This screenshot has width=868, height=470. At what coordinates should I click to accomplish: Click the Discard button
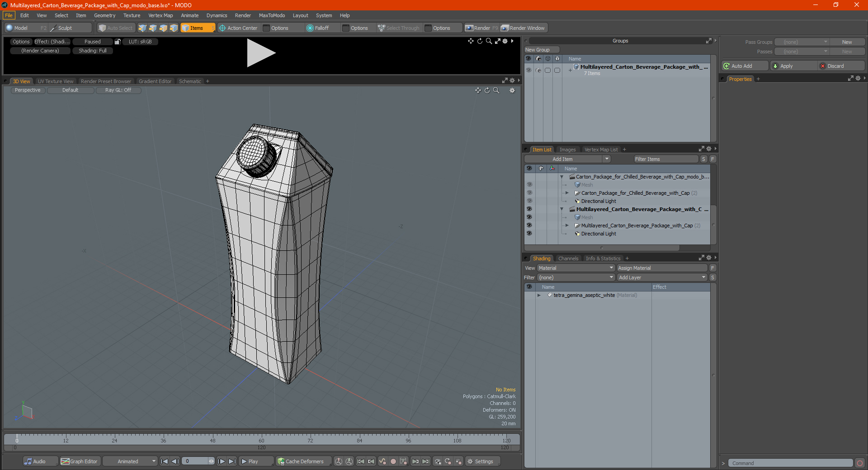(x=841, y=66)
